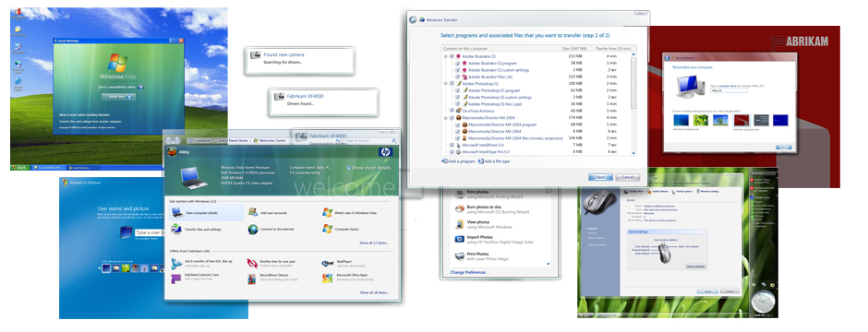Open Windows catalog in mouse properties window
This screenshot has height=332, width=868.
point(708,191)
